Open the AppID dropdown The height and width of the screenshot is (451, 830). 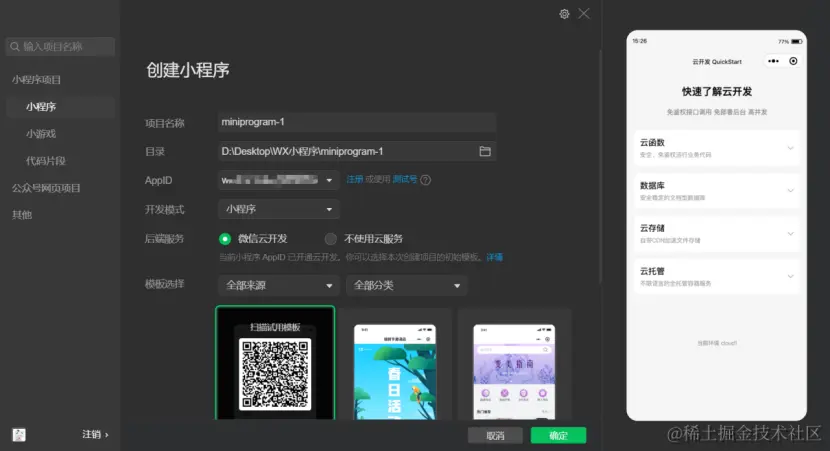click(278, 181)
